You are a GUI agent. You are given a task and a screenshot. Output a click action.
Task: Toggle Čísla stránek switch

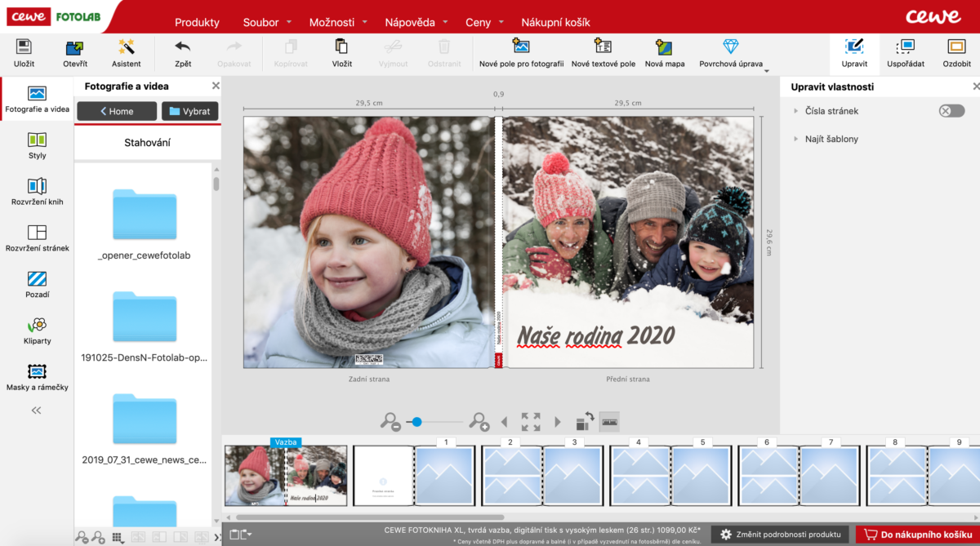(951, 111)
